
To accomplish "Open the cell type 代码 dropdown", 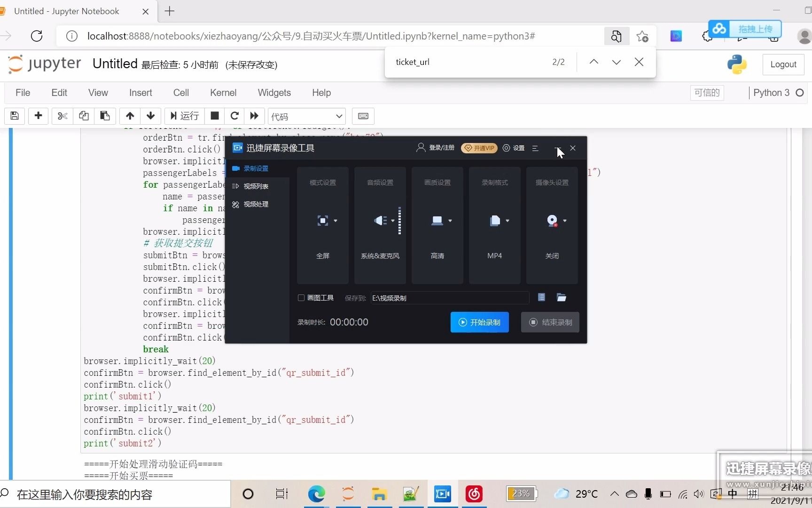I will 306,116.
